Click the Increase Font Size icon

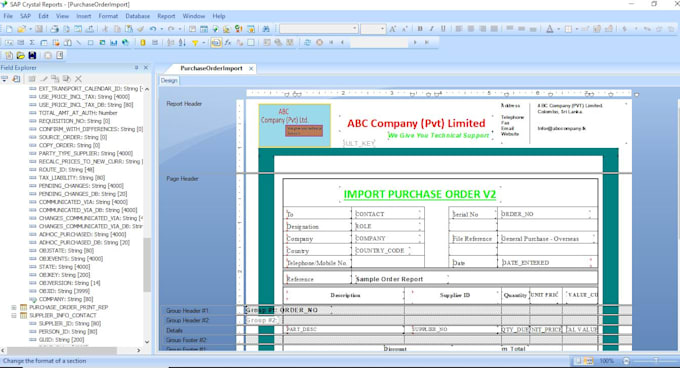[x=392, y=29]
